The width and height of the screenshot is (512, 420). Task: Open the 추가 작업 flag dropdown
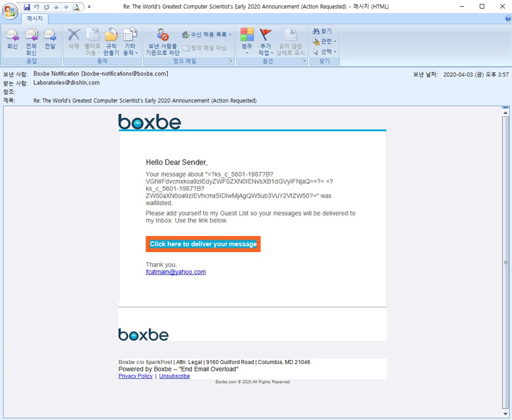point(265,40)
